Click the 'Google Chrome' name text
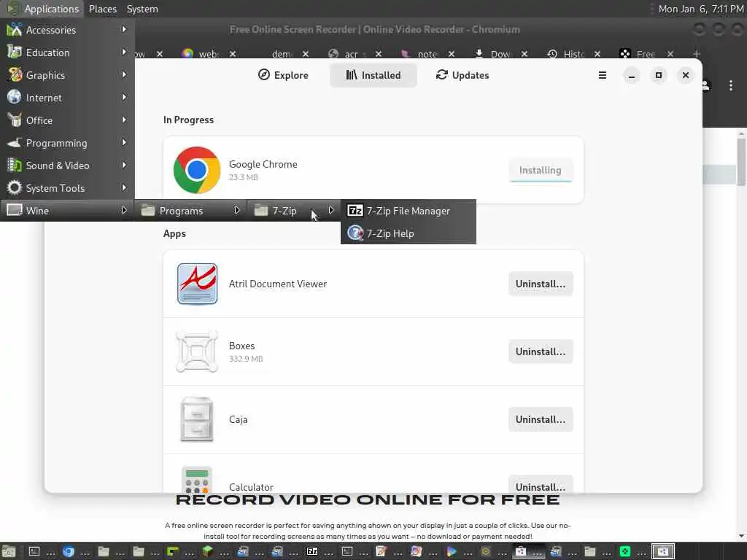Screen dimensions: 747x560 [x=263, y=164]
